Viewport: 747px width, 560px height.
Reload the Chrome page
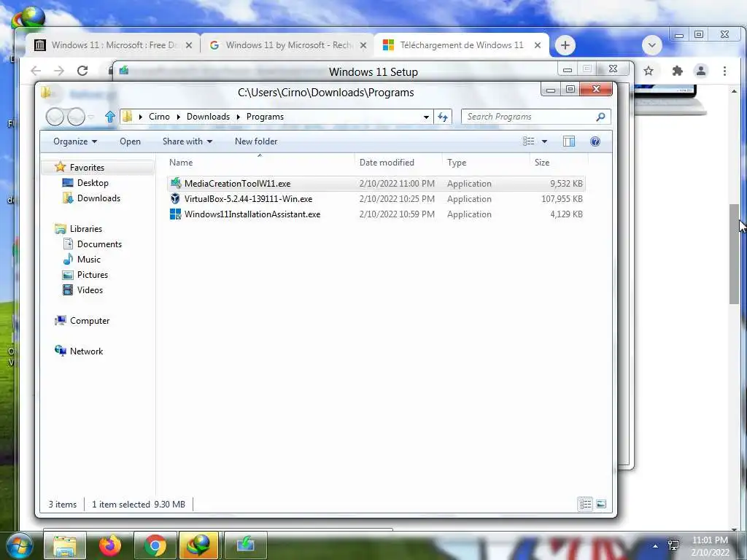pos(82,71)
